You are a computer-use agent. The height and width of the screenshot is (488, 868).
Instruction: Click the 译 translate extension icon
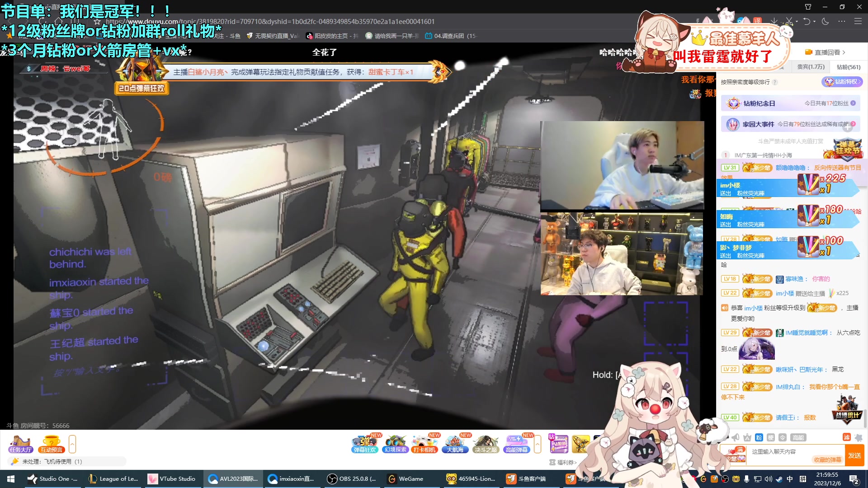pos(758,21)
